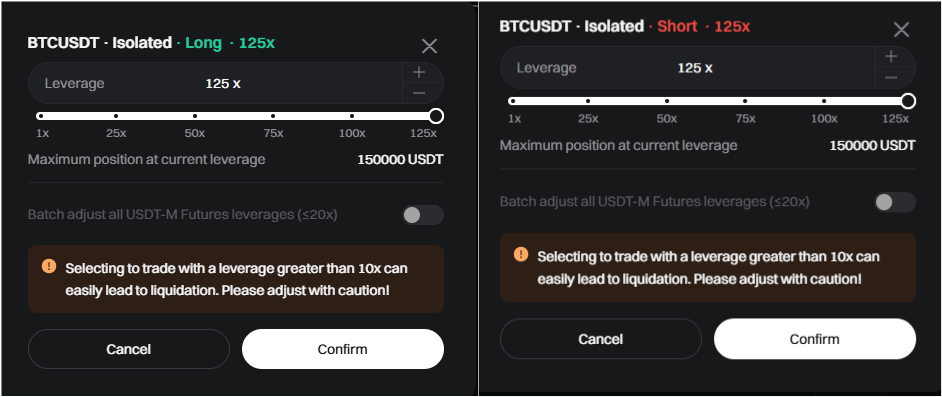942x397 pixels.
Task: Set Long leverage slider to 25x mark
Action: point(116,116)
